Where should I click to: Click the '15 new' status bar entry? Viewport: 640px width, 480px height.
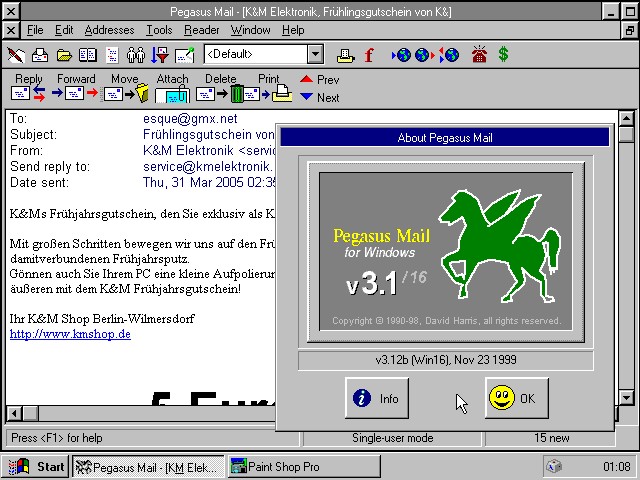(x=551, y=438)
